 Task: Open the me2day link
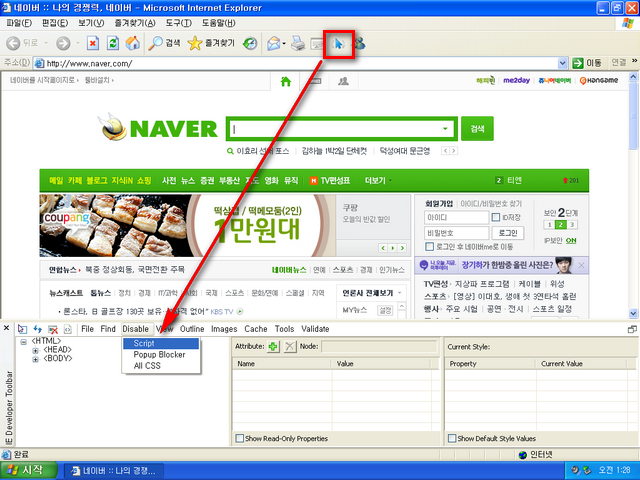[516, 80]
